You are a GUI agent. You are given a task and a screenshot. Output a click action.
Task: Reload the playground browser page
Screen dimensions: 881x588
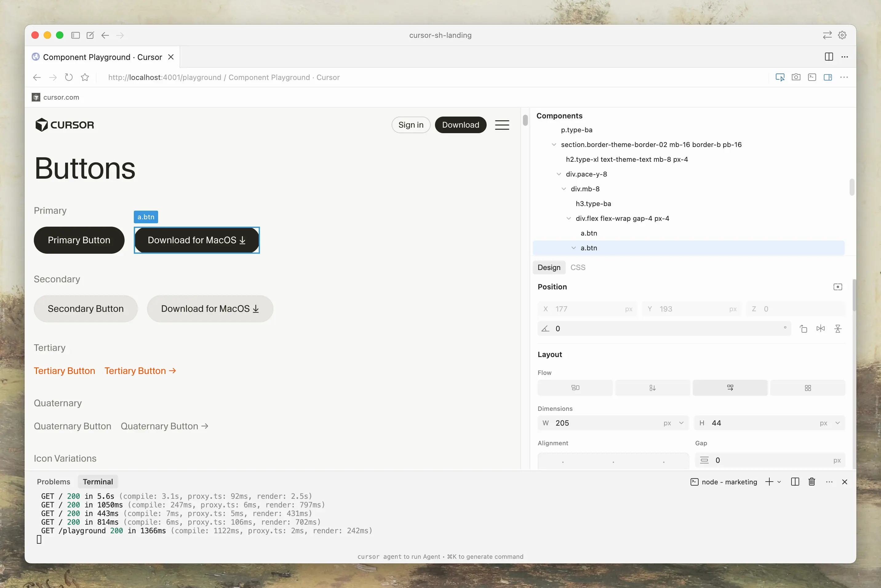(69, 77)
